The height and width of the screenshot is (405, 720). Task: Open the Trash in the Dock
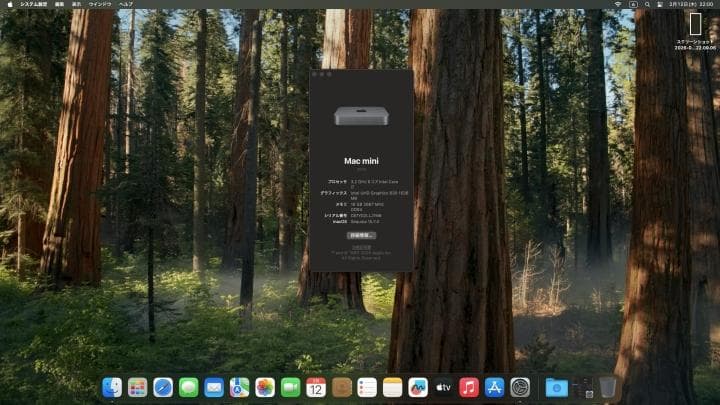tap(608, 387)
